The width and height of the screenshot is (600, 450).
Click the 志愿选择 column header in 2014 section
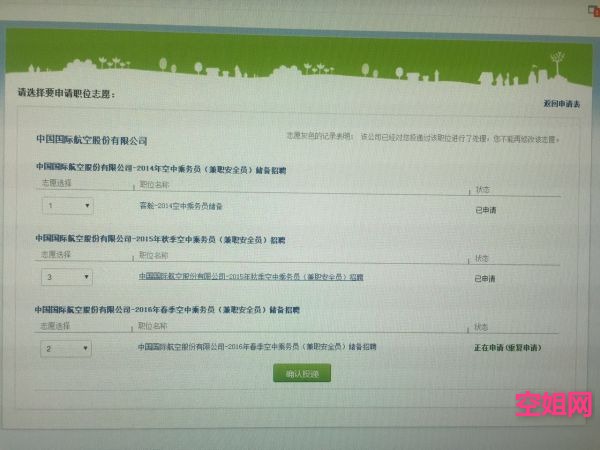pyautogui.click(x=56, y=183)
